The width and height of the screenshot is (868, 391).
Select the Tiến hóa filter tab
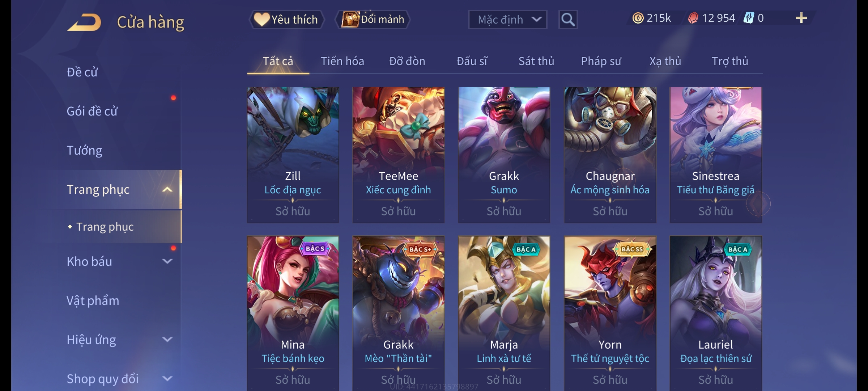[342, 61]
